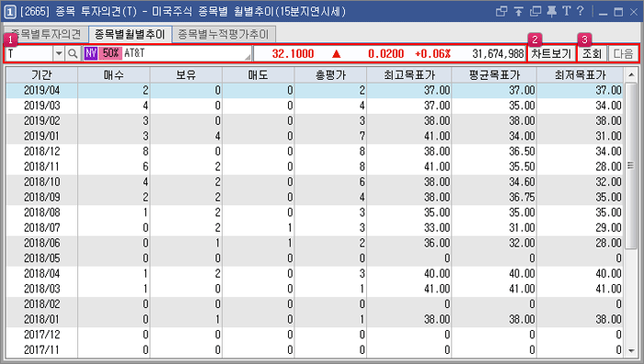
Task: Select the 2018/01 period cell
Action: pyautogui.click(x=42, y=319)
